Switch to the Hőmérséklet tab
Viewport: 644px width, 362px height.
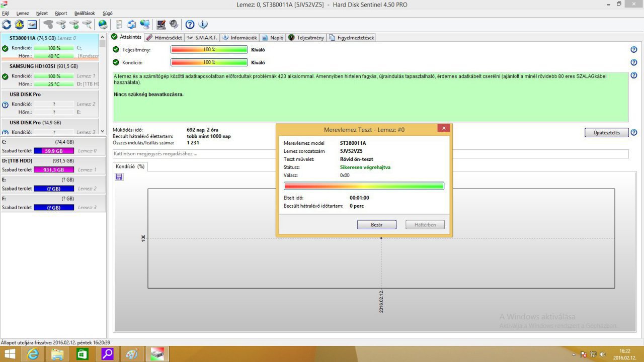(x=165, y=38)
